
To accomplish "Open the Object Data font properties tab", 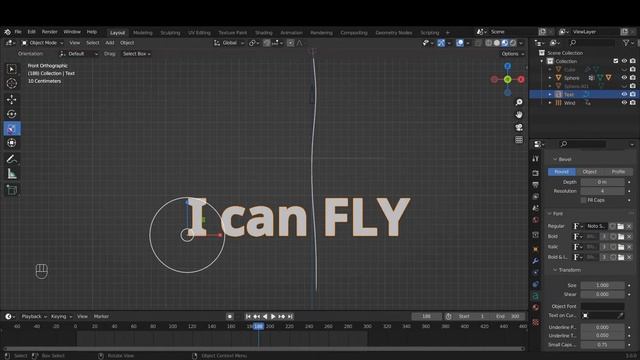I will pyautogui.click(x=536, y=296).
